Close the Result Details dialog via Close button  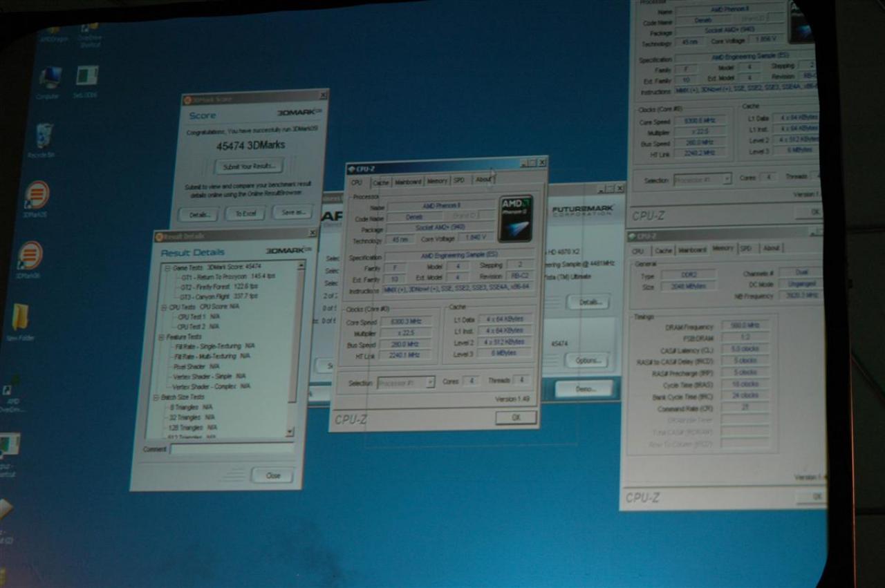(x=272, y=475)
